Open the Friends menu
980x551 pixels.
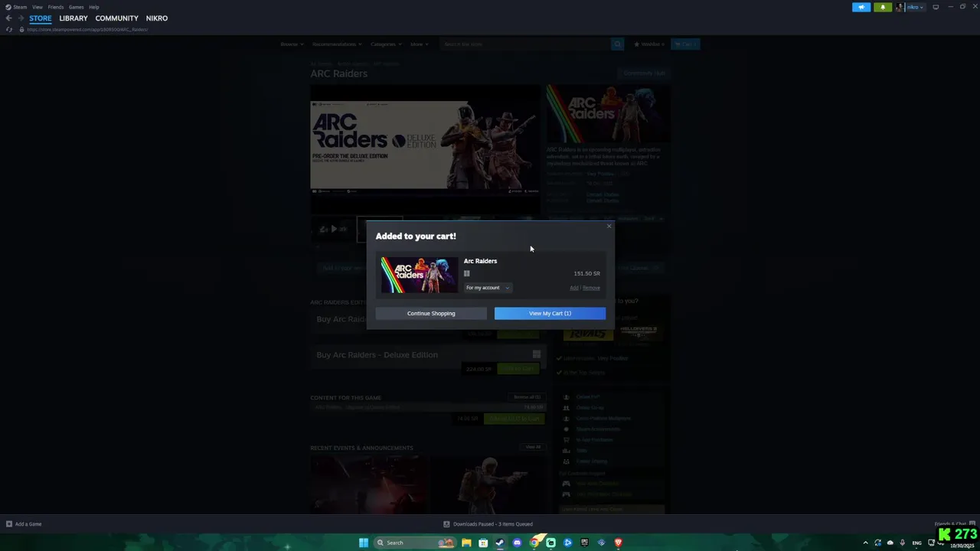pos(56,7)
